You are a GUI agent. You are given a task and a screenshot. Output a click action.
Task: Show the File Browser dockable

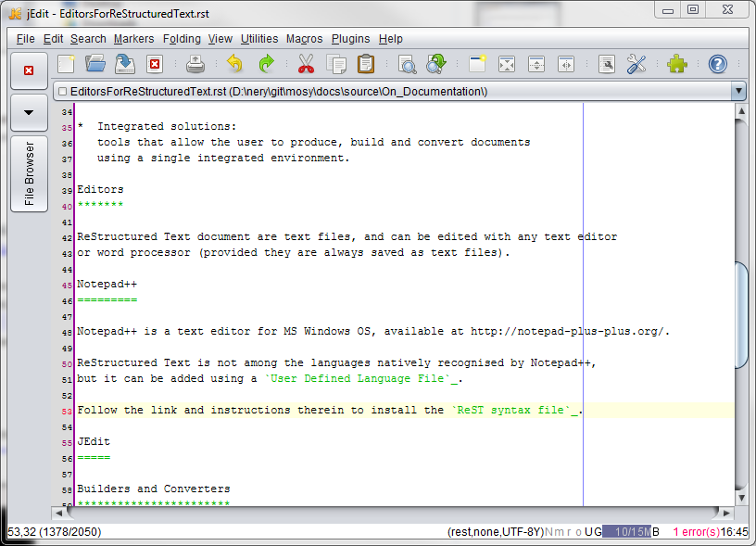(x=29, y=173)
